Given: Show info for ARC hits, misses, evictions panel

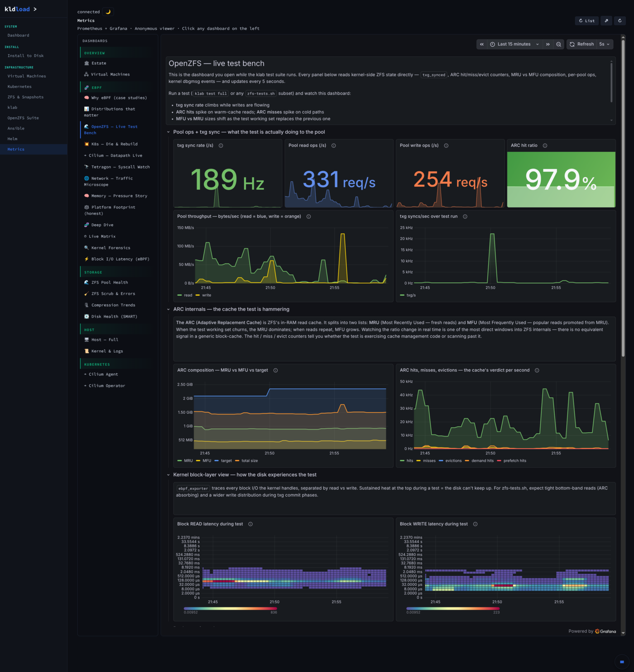Looking at the screenshot, I should (537, 370).
